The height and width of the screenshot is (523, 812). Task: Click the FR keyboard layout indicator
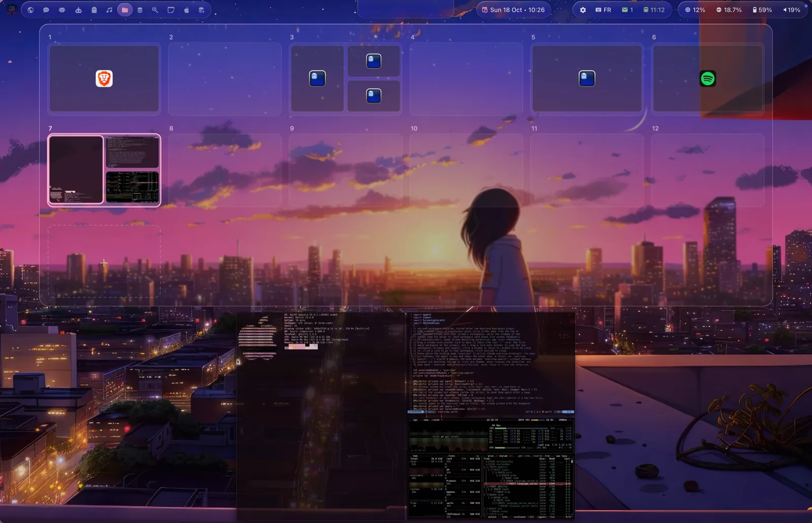(x=603, y=10)
